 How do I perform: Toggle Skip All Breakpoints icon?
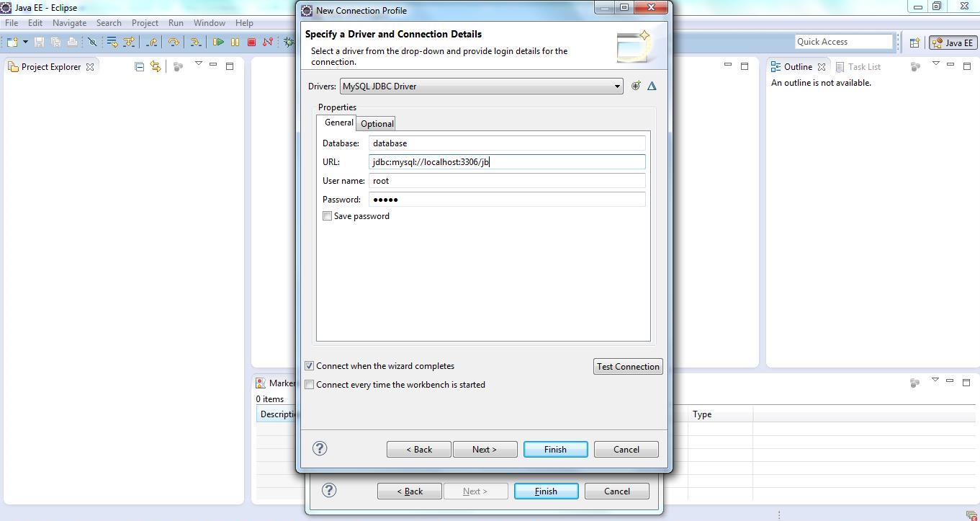click(x=92, y=42)
